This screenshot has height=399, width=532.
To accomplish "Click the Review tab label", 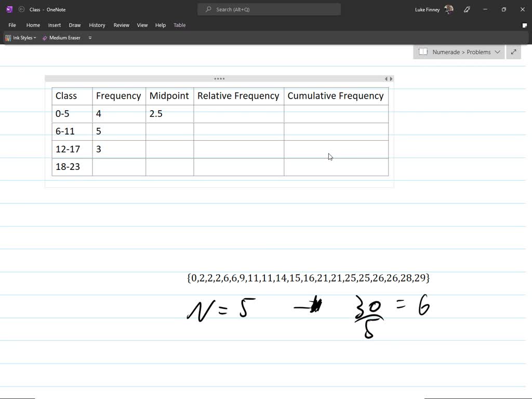I will pos(121,25).
